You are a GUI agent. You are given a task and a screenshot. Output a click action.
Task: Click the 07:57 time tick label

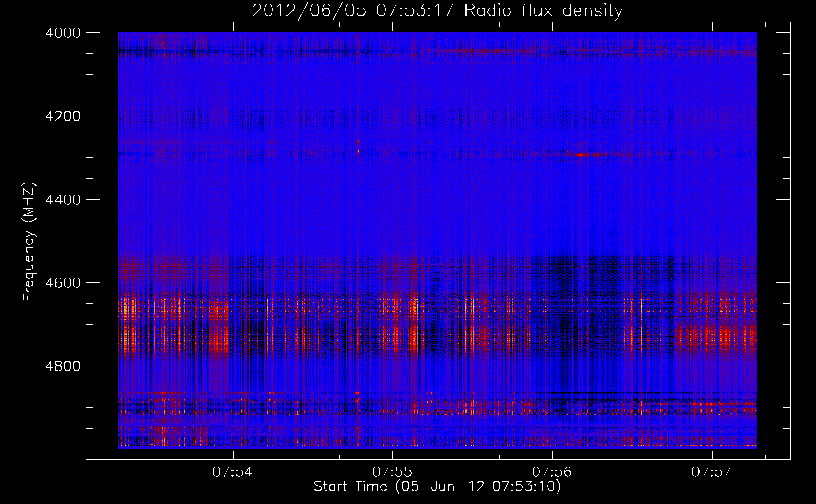712,472
